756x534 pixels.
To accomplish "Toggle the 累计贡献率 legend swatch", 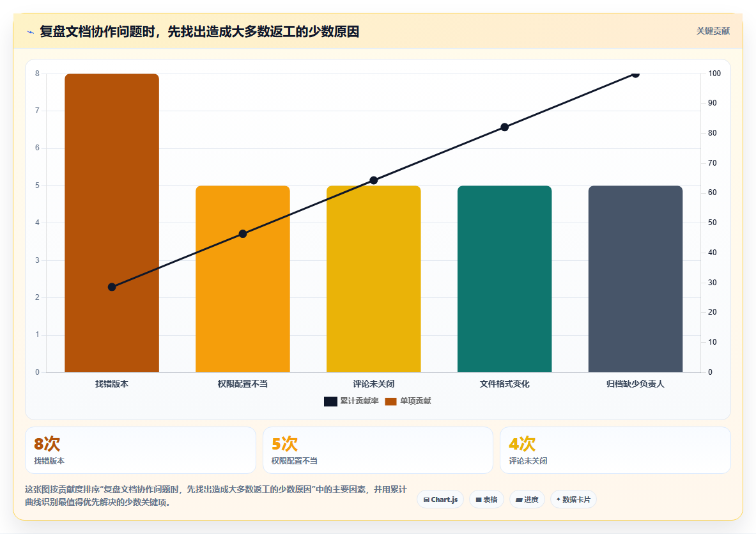I will 330,402.
